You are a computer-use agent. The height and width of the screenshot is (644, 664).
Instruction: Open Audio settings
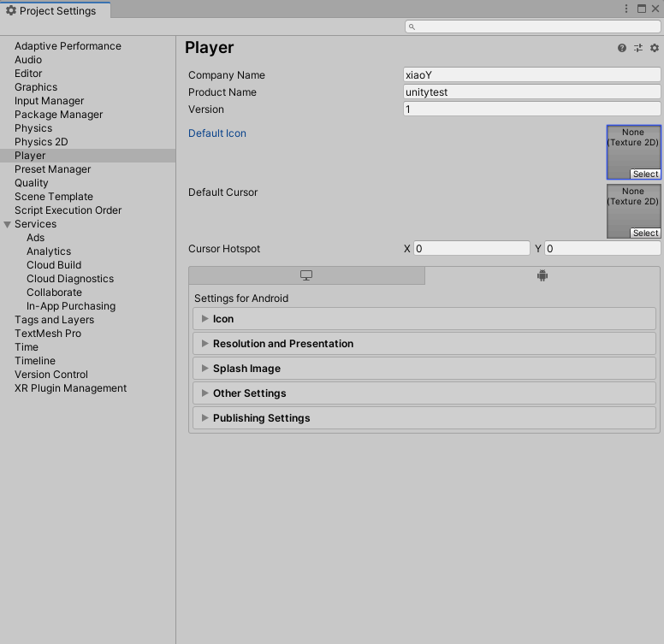pyautogui.click(x=28, y=60)
